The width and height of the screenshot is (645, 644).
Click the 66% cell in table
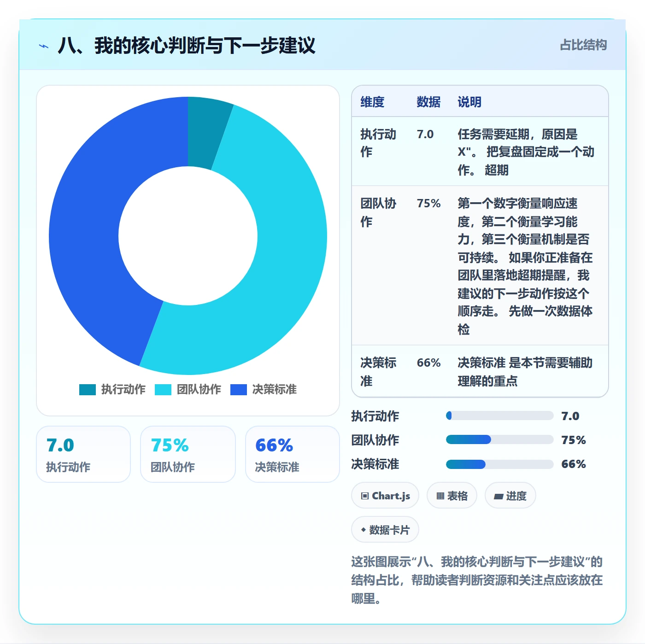(428, 363)
